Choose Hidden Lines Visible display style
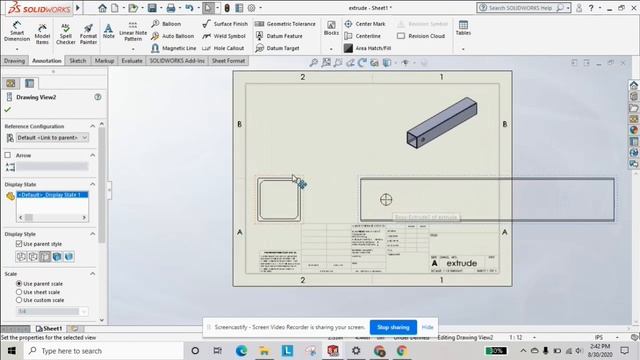The image size is (640, 360). click(33, 257)
